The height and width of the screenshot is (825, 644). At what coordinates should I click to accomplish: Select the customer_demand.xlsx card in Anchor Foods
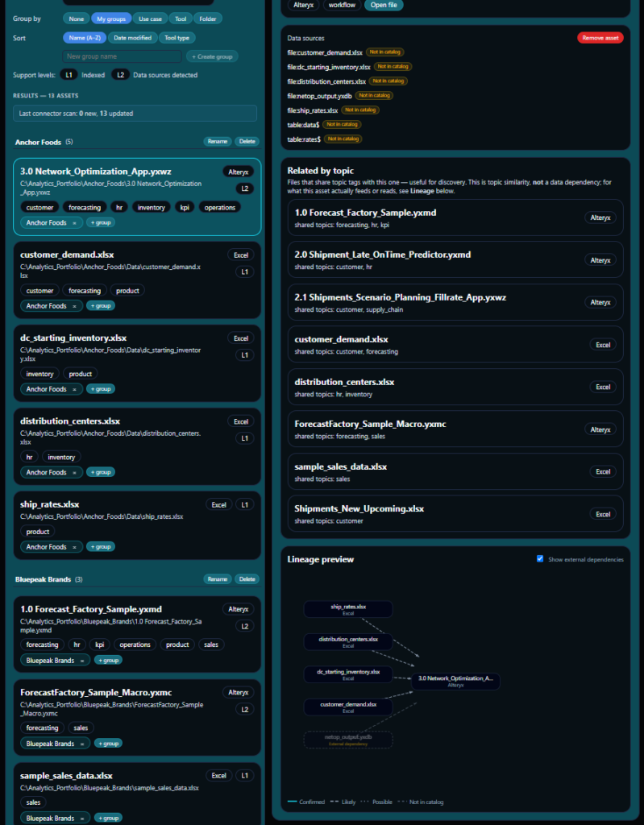[x=137, y=280]
